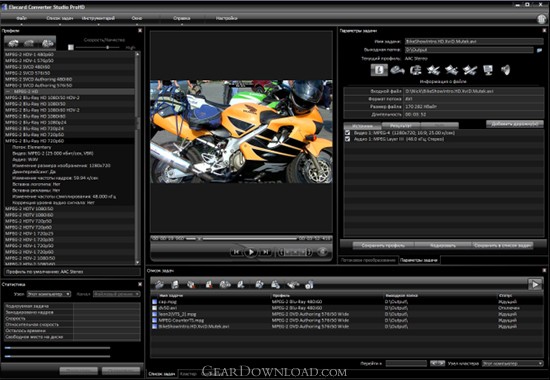Toggle the checkbox next to dv50.avi task
The width and height of the screenshot is (550, 380).
[x=154, y=308]
